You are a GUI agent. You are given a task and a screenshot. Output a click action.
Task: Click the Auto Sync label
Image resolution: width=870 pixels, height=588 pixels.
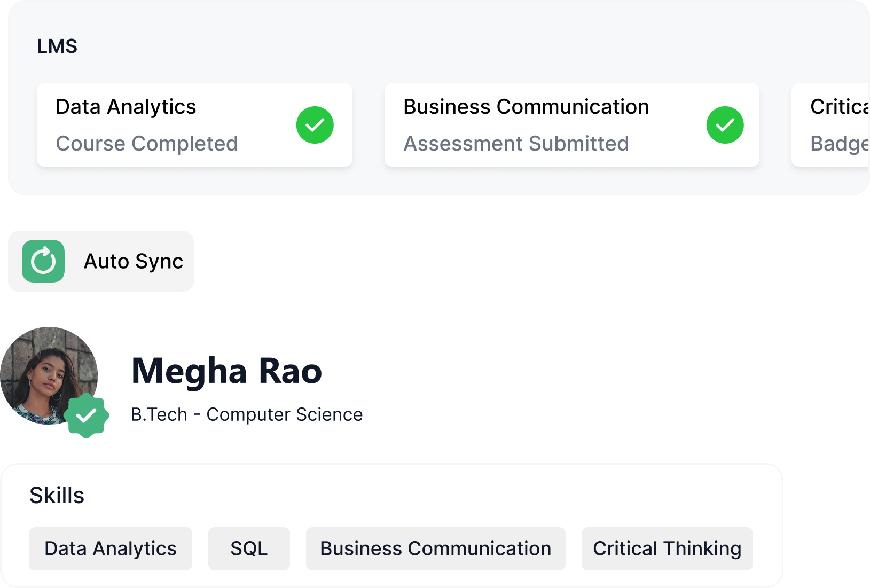(x=134, y=262)
